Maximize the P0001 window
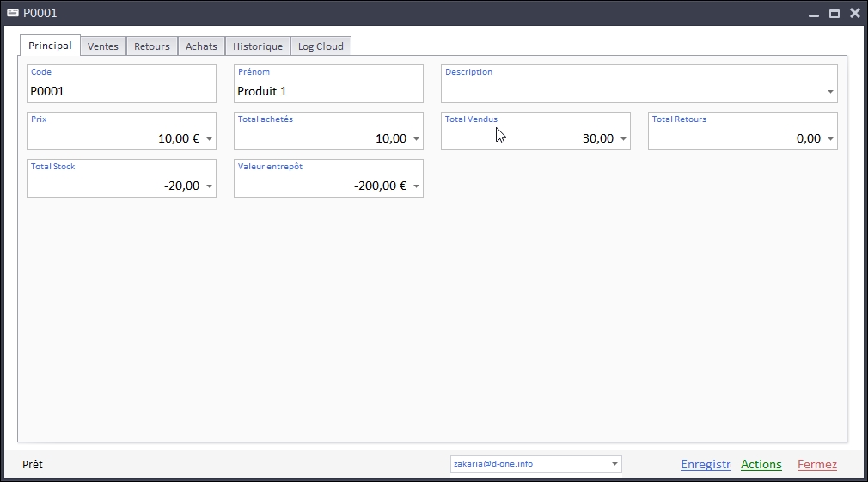The image size is (868, 482). pyautogui.click(x=834, y=13)
